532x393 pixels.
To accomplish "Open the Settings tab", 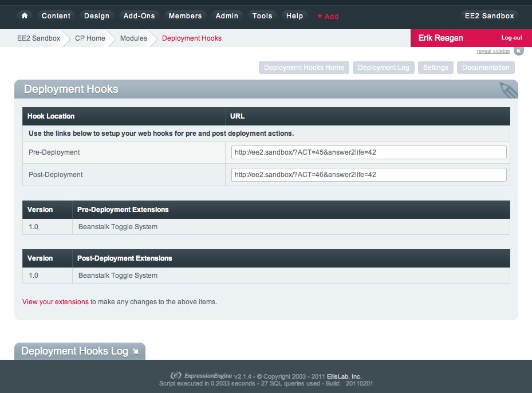I will pyautogui.click(x=436, y=68).
